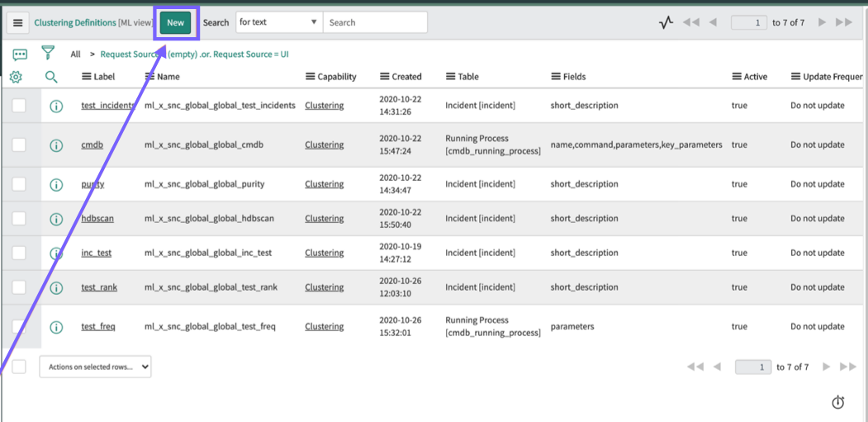Click bottom pager's first page arrows

(x=695, y=367)
